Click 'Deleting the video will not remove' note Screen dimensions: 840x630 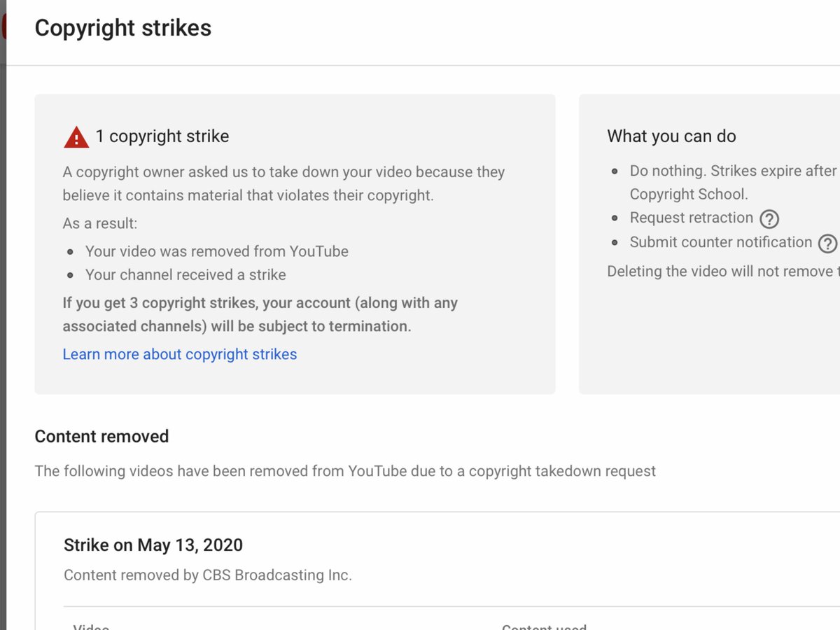point(723,272)
